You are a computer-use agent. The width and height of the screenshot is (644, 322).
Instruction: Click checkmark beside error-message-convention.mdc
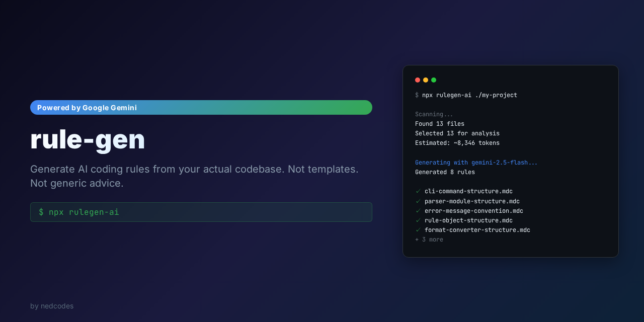pyautogui.click(x=418, y=211)
